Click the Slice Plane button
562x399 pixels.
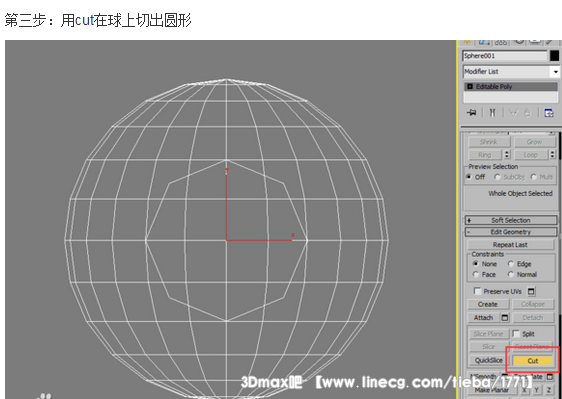[x=489, y=334]
